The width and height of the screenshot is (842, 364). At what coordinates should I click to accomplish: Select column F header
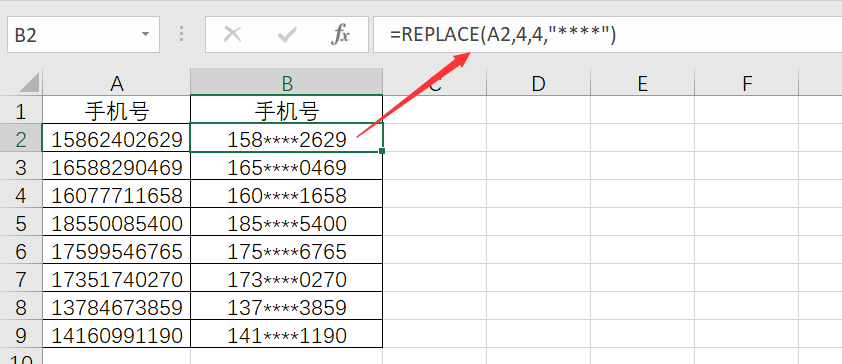[x=746, y=83]
